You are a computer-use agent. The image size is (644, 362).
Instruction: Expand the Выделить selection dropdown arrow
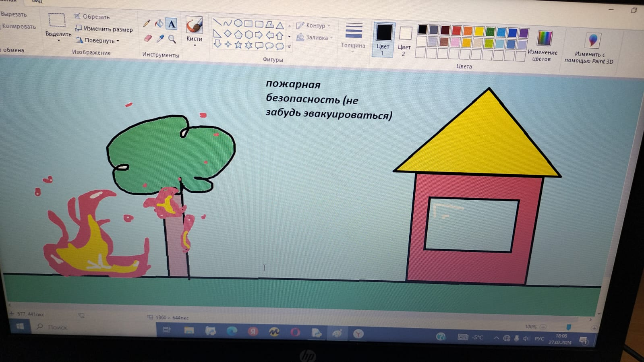coord(59,40)
